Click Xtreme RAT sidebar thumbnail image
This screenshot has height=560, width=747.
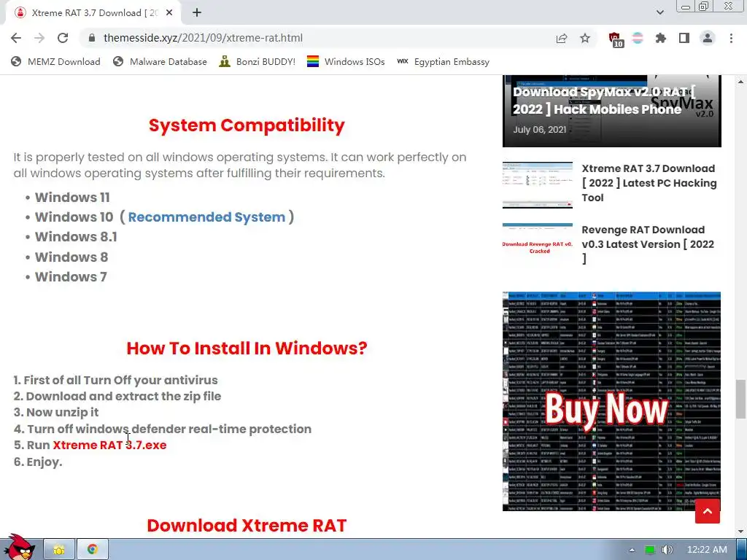click(538, 184)
